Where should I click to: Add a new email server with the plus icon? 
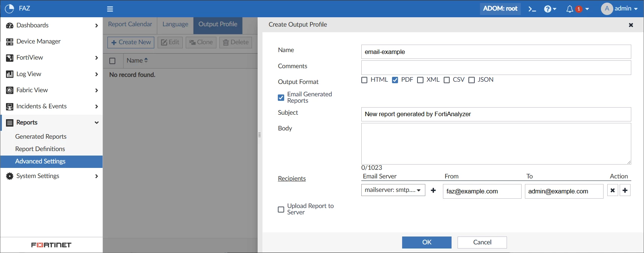[x=433, y=190]
